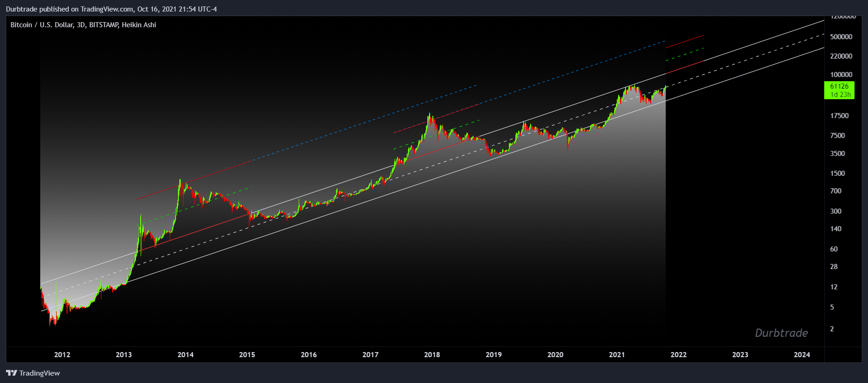The width and height of the screenshot is (868, 383).
Task: Click the 2023 label on the time axis
Action: [x=740, y=355]
